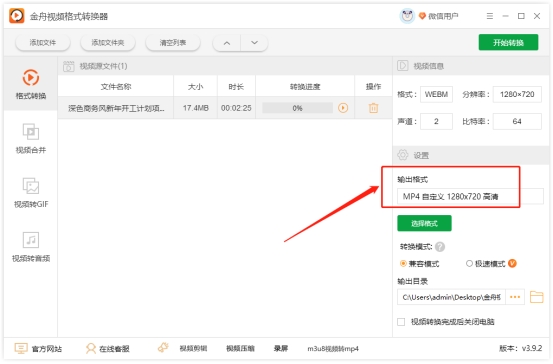Click the 设置 gear icon

pyautogui.click(x=402, y=155)
